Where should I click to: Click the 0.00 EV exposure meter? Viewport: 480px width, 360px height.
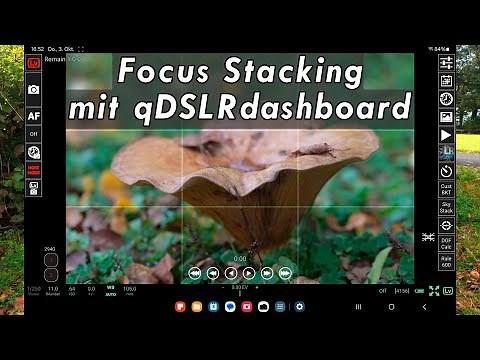click(240, 287)
